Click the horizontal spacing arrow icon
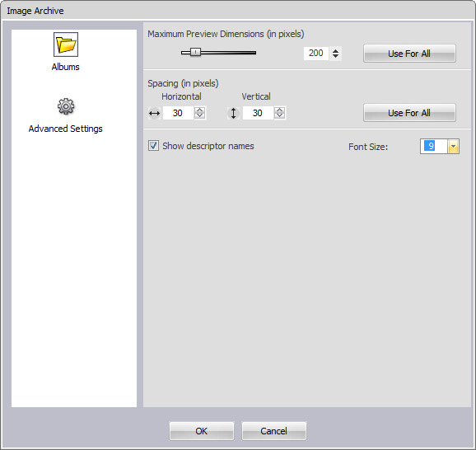This screenshot has width=476, height=450. tap(154, 114)
